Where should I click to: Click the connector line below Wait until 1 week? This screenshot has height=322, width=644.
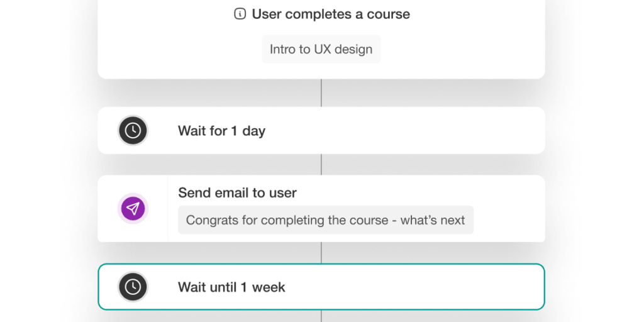tap(321, 316)
